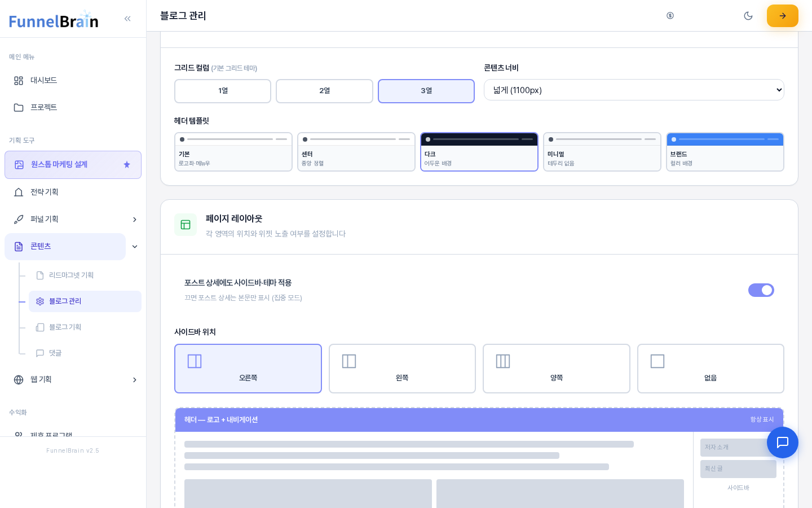Choose the 다크 header template
This screenshot has width=812, height=508.
pyautogui.click(x=479, y=152)
